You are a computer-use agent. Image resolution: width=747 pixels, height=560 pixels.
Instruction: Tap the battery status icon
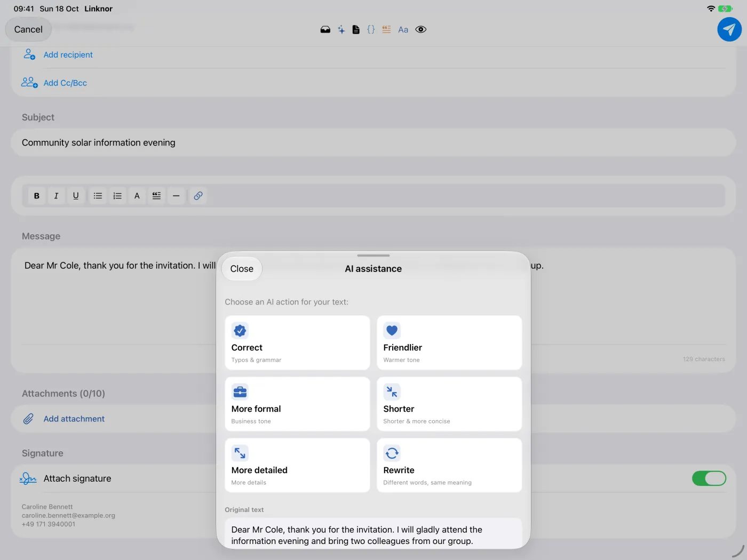point(725,9)
